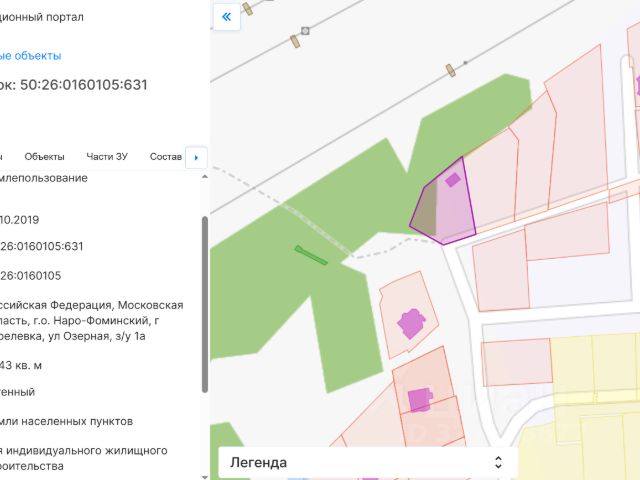
Task: Click the area value '43 кв. м'
Action: [x=21, y=365]
